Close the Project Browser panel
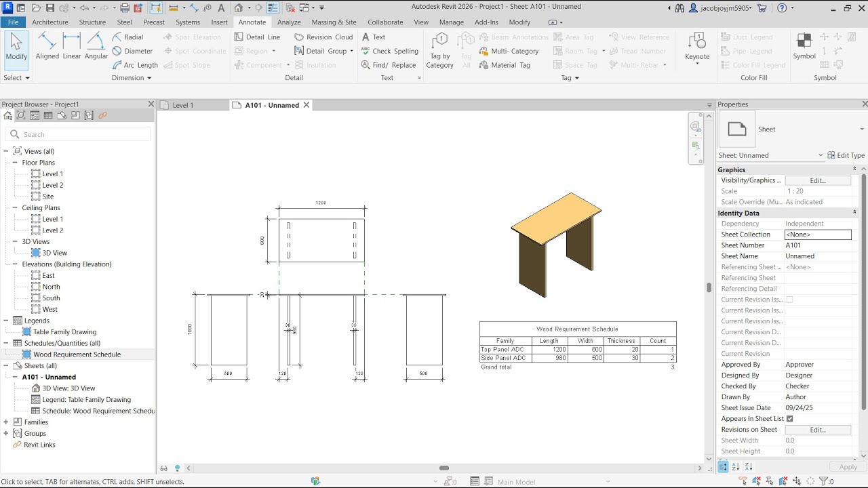 [x=151, y=104]
